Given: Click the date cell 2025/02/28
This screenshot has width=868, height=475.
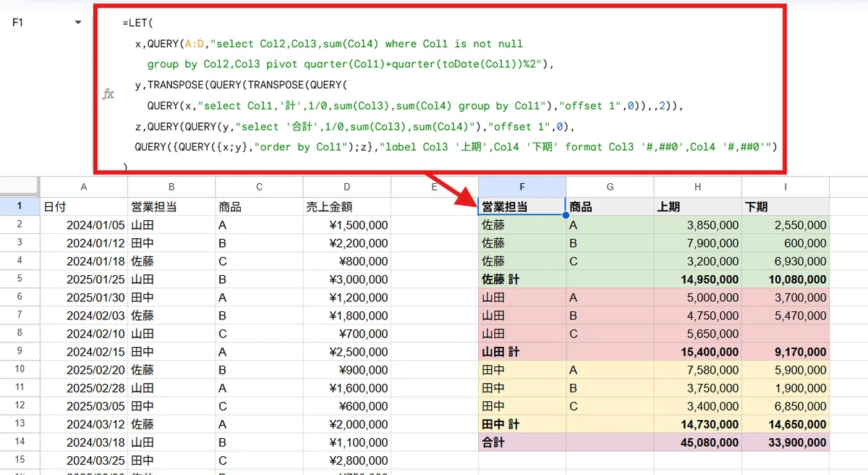Looking at the screenshot, I should pyautogui.click(x=84, y=387).
